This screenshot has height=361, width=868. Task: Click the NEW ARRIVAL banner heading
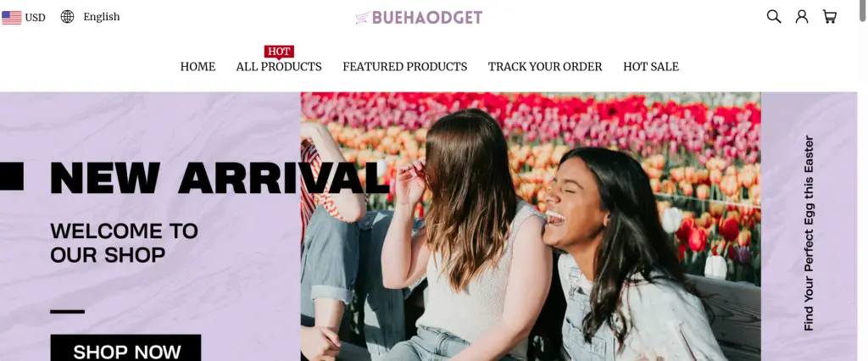click(220, 178)
